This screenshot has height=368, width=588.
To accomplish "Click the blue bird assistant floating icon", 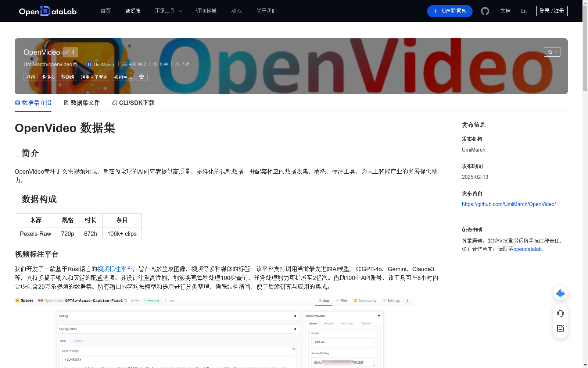I will coord(560,293).
